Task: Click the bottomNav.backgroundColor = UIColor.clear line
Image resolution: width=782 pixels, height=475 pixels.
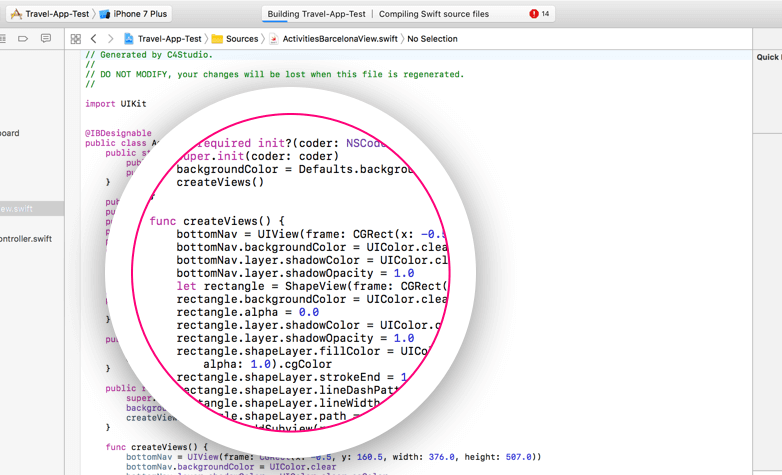Action: [231, 467]
